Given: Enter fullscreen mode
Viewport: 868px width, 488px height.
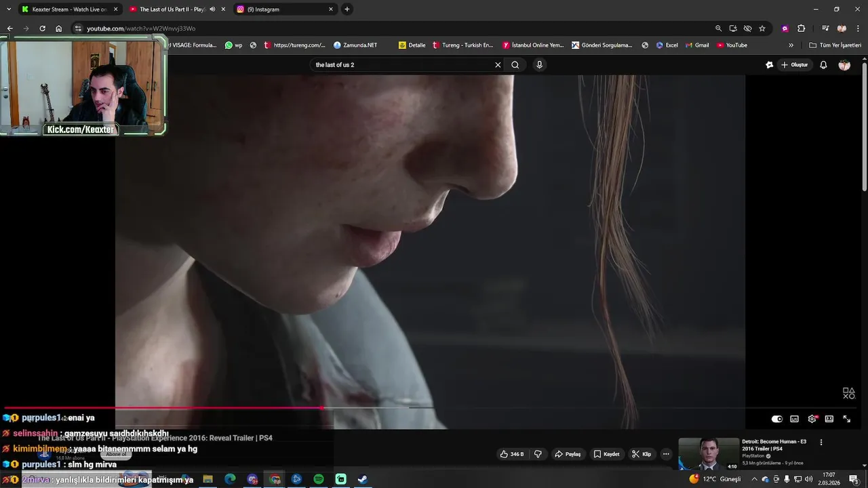Looking at the screenshot, I should coord(846,419).
